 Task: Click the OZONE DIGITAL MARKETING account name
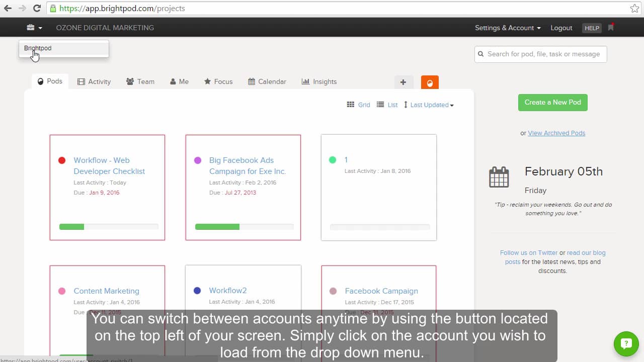coord(105,28)
